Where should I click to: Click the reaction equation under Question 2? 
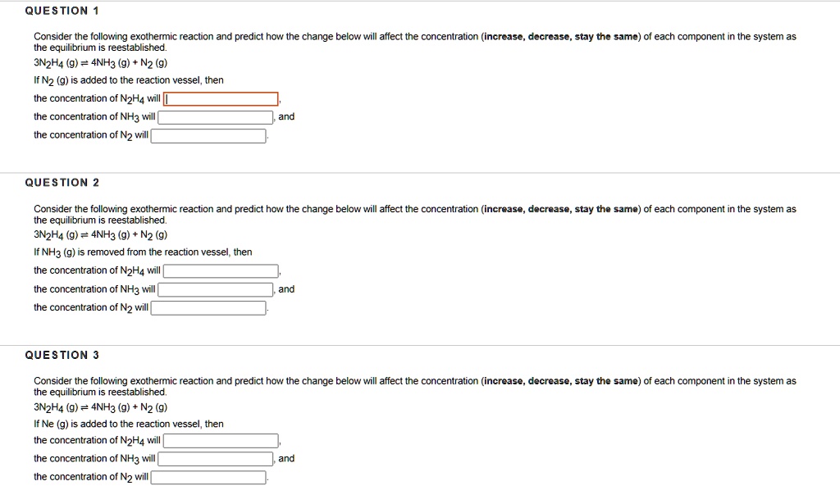click(x=101, y=235)
